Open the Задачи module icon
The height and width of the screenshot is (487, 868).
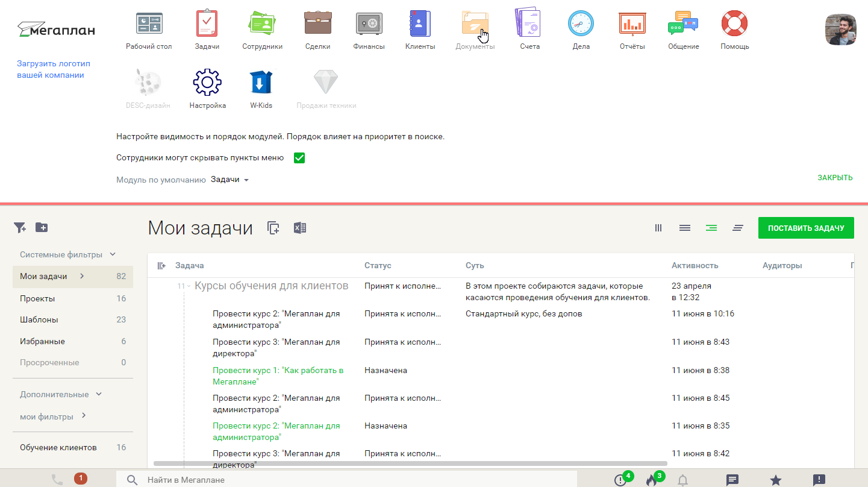pos(207,23)
